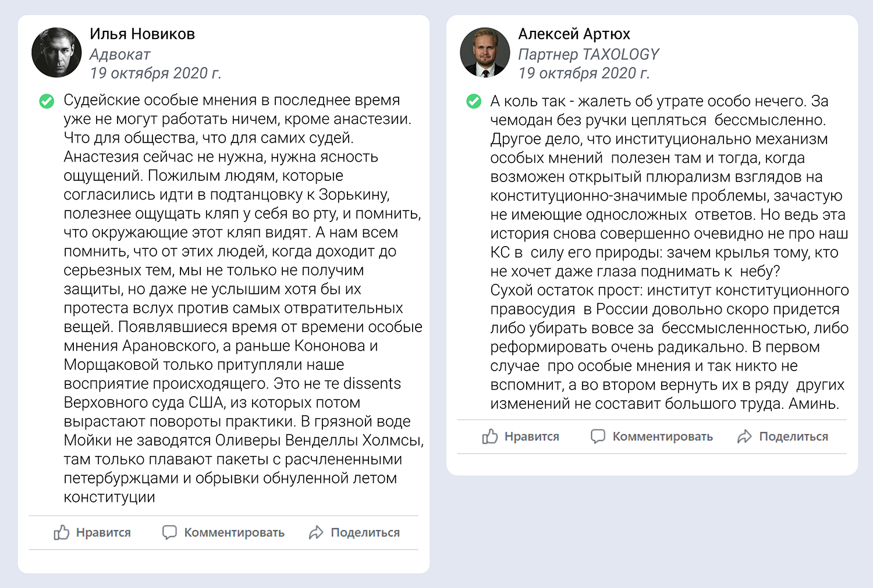This screenshot has height=588, width=873.
Task: Click Партнер TAXOLOGY subtitle text
Action: 588,54
